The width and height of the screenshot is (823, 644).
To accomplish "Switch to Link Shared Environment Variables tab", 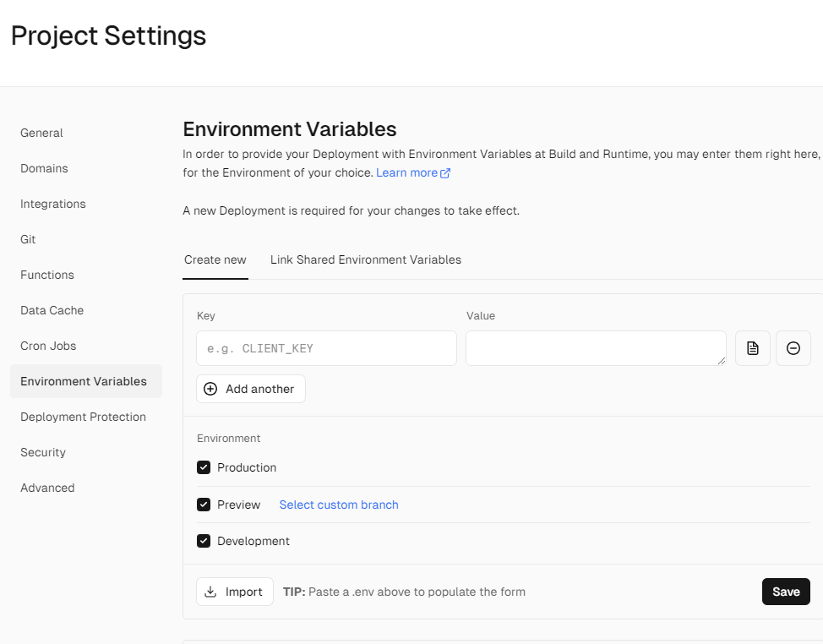I will pos(365,259).
